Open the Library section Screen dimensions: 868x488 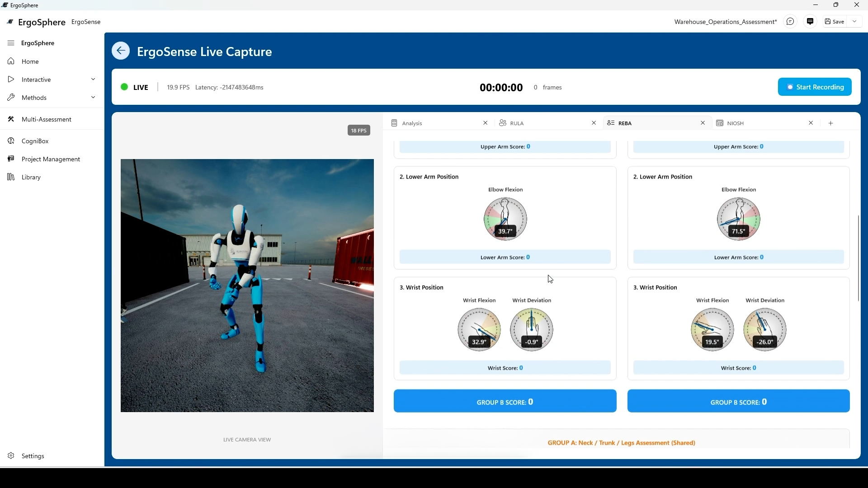point(31,177)
